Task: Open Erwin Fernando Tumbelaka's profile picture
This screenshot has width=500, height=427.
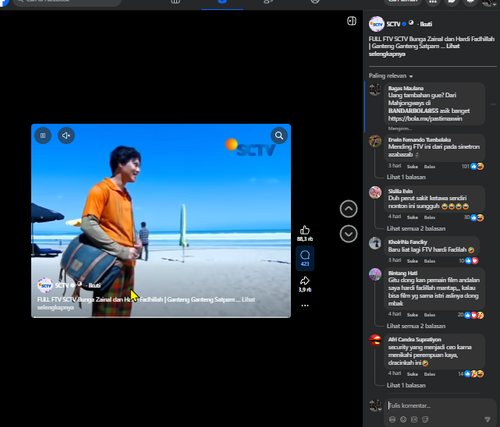Action: pyautogui.click(x=375, y=141)
